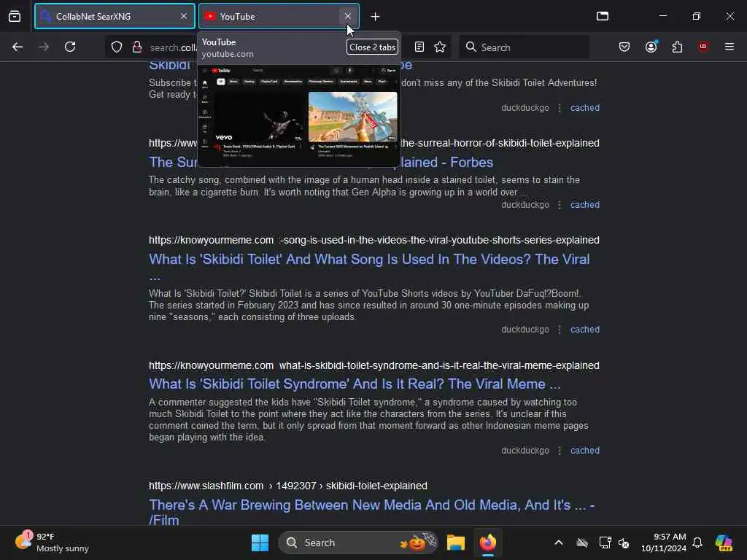The width and height of the screenshot is (747, 560).
Task: Open cached link of Skibidi Syndrome result
Action: [x=585, y=451]
